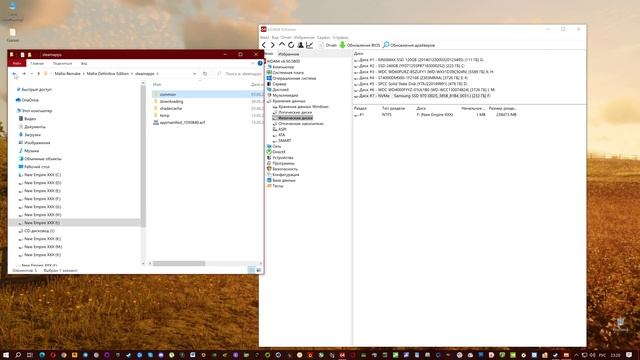Open taskbar search magnifier icon
Viewport: 640px width, 360px height.
[18, 355]
